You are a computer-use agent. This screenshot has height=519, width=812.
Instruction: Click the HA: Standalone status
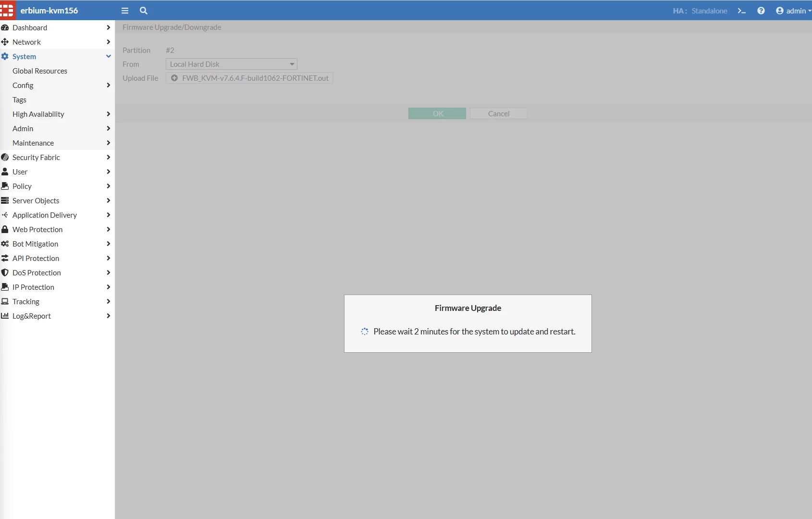[700, 11]
